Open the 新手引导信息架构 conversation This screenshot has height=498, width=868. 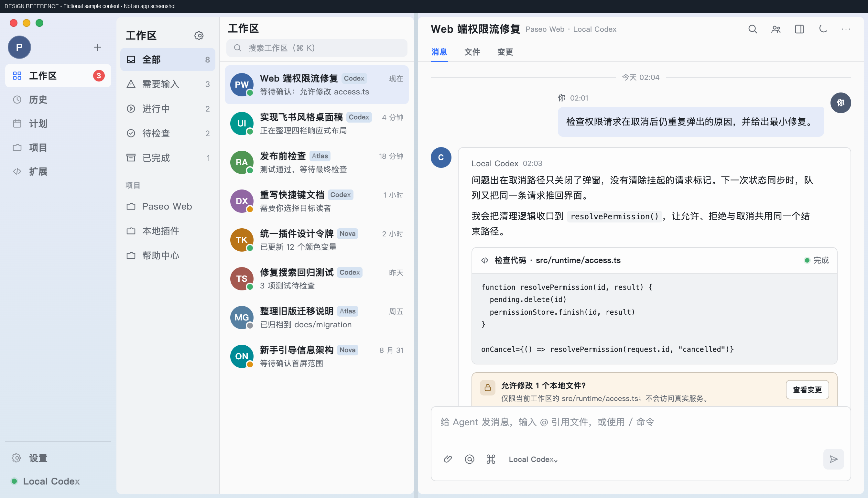(x=317, y=356)
